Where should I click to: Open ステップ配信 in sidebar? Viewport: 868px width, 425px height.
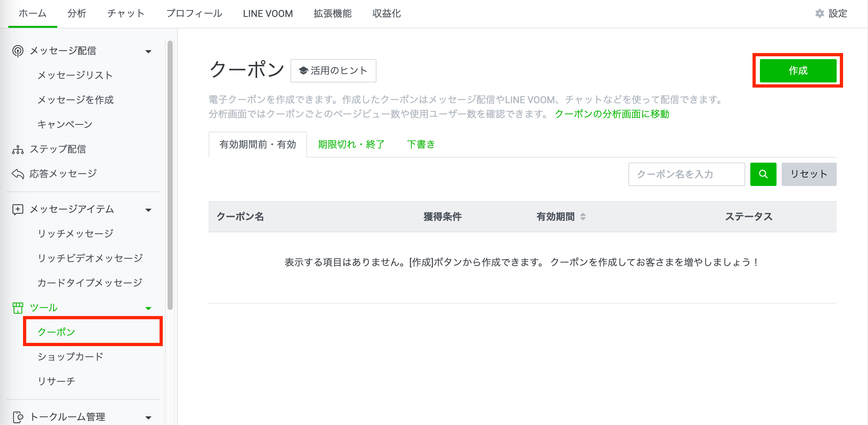[x=58, y=149]
